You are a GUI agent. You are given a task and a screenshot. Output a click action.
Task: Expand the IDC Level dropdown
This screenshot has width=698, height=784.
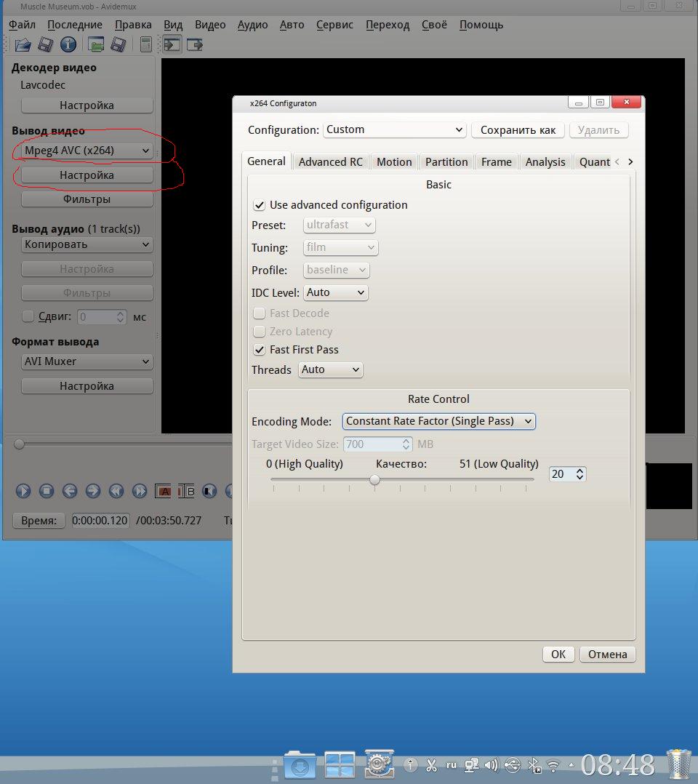pos(335,292)
